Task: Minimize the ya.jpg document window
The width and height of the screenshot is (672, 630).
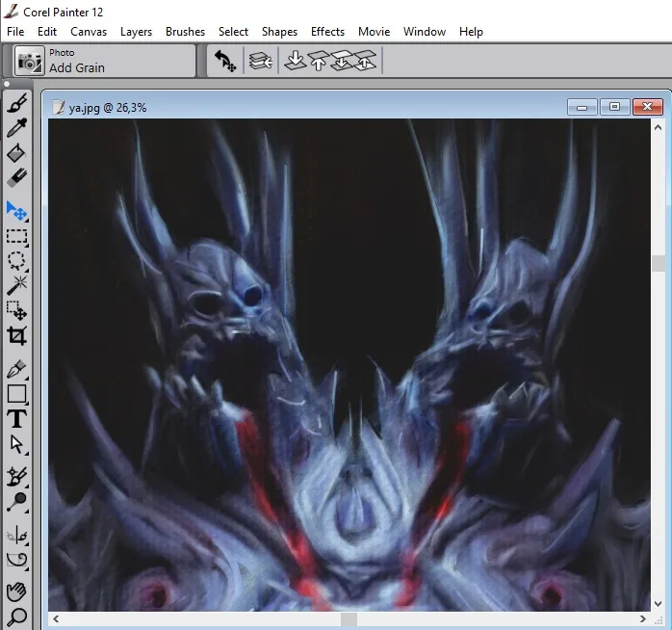Action: (582, 107)
